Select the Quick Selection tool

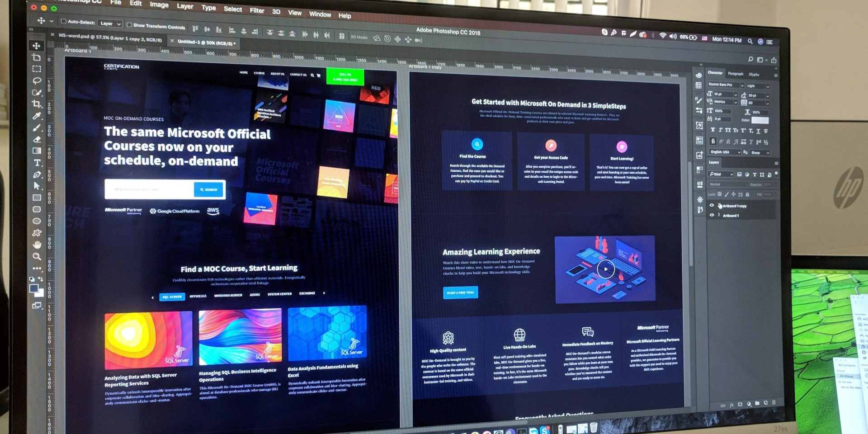37,93
